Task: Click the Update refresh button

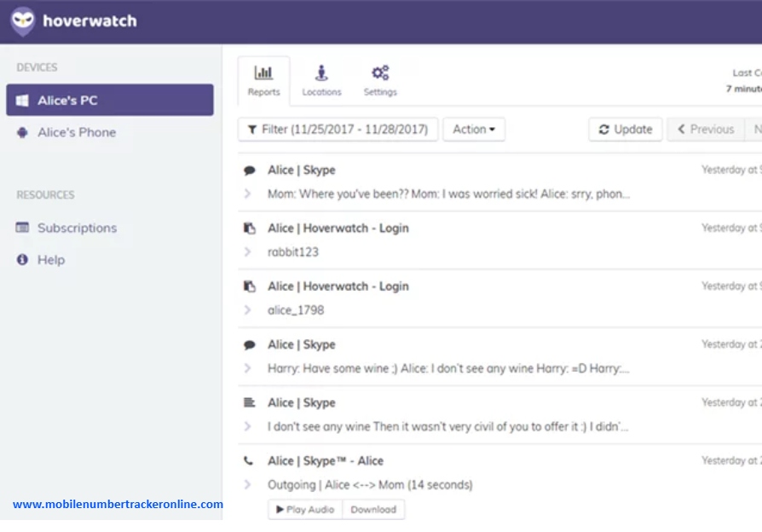Action: click(x=625, y=130)
